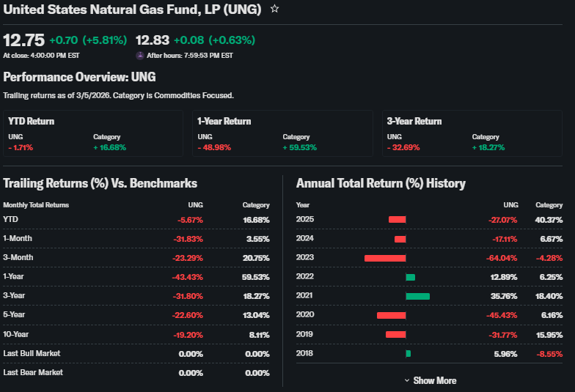575x392 pixels.
Task: Click the after-hours moon icon
Action: 140,55
